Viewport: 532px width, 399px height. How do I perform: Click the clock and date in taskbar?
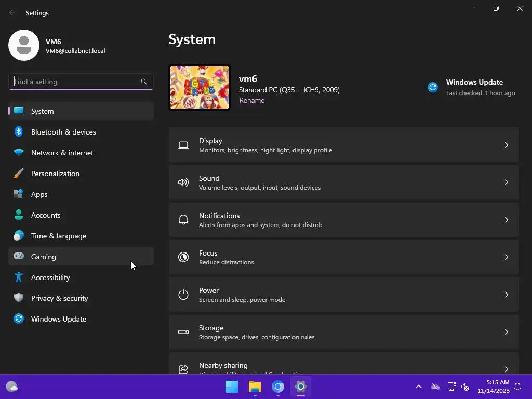point(494,387)
